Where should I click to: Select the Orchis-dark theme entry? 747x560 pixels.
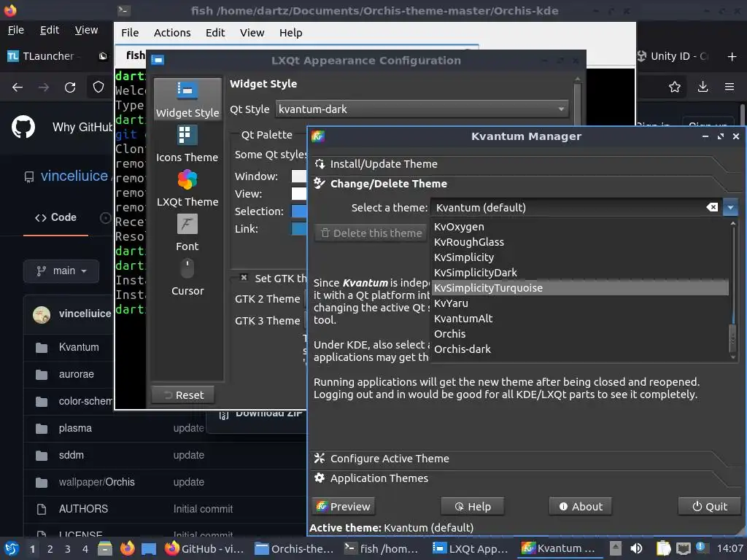(580, 349)
